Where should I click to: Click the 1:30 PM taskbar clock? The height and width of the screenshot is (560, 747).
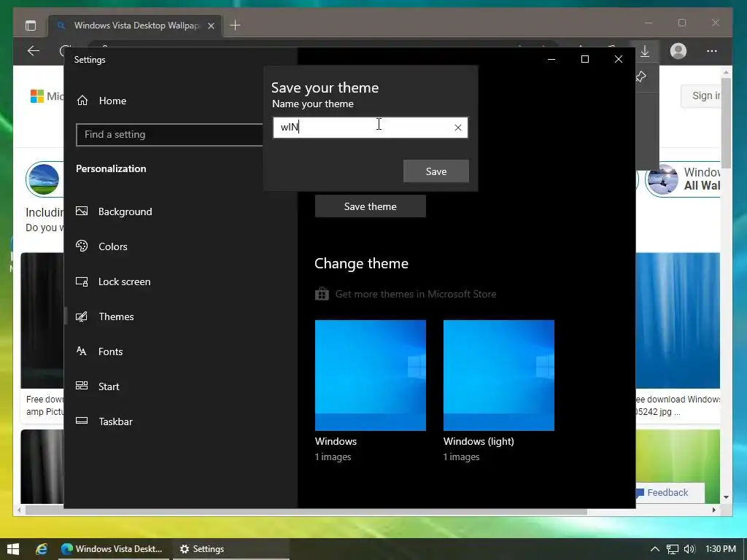[721, 549]
